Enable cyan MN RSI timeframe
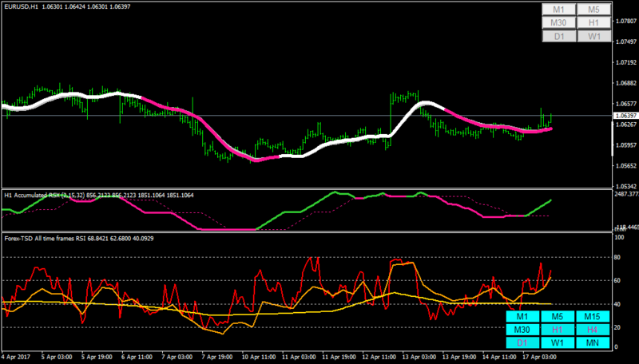Screen dimensions: 639x364 click(x=593, y=342)
